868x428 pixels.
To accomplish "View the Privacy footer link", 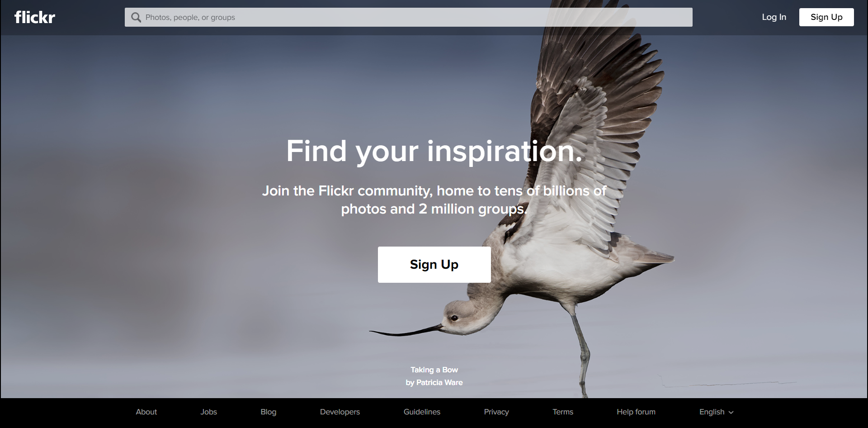I will [x=496, y=412].
